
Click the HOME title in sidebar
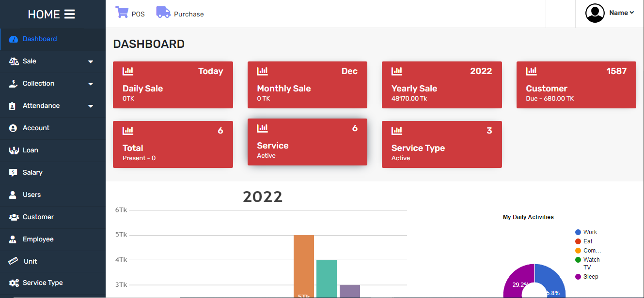(44, 15)
